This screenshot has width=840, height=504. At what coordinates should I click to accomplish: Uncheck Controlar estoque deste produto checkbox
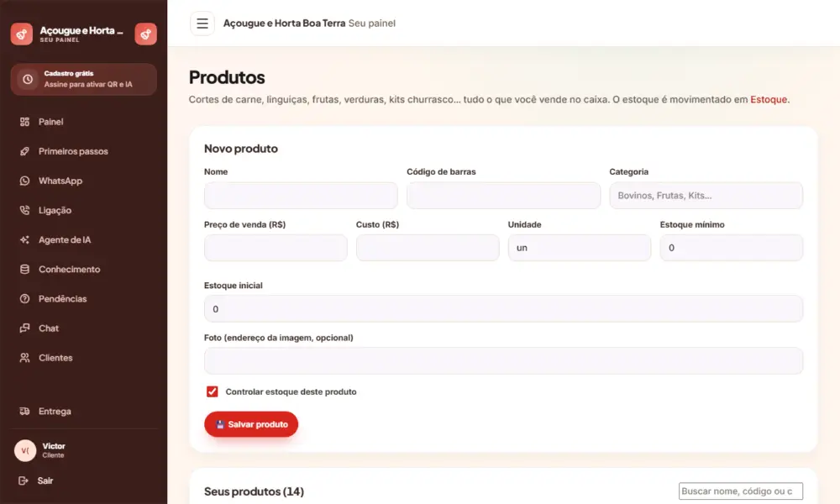213,391
